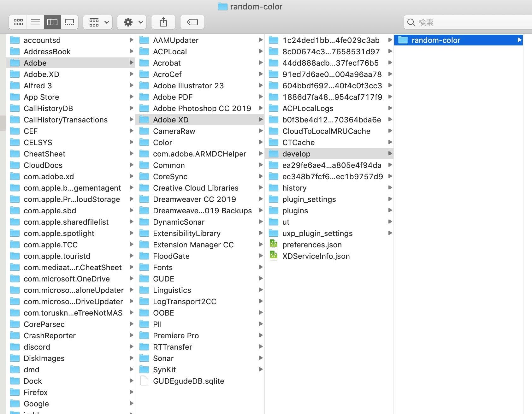Select the Adobe folder in first column
Image resolution: width=532 pixels, height=414 pixels.
(x=70, y=63)
